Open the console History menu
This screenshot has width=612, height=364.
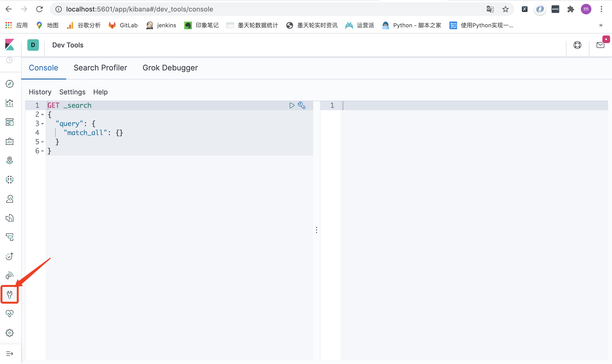point(40,92)
